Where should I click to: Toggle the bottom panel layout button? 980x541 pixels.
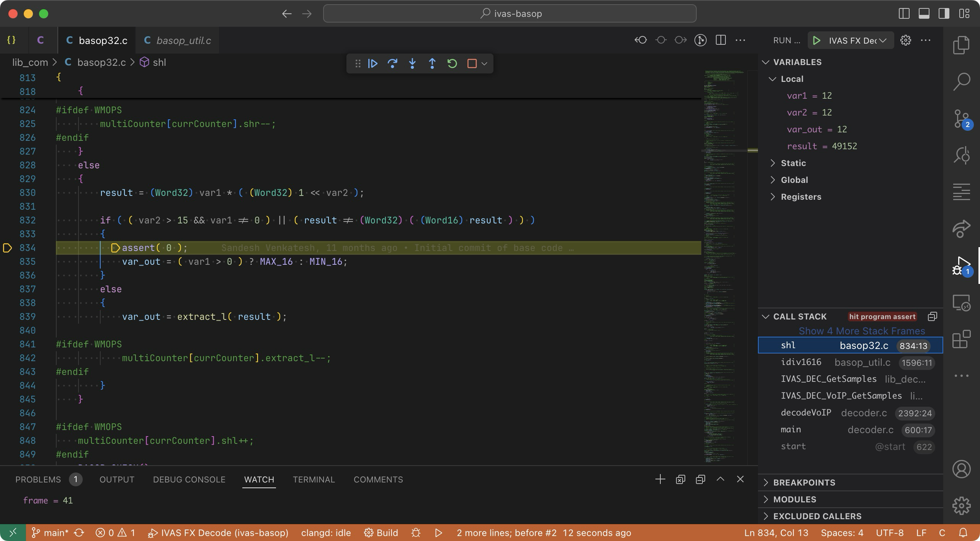coord(924,14)
